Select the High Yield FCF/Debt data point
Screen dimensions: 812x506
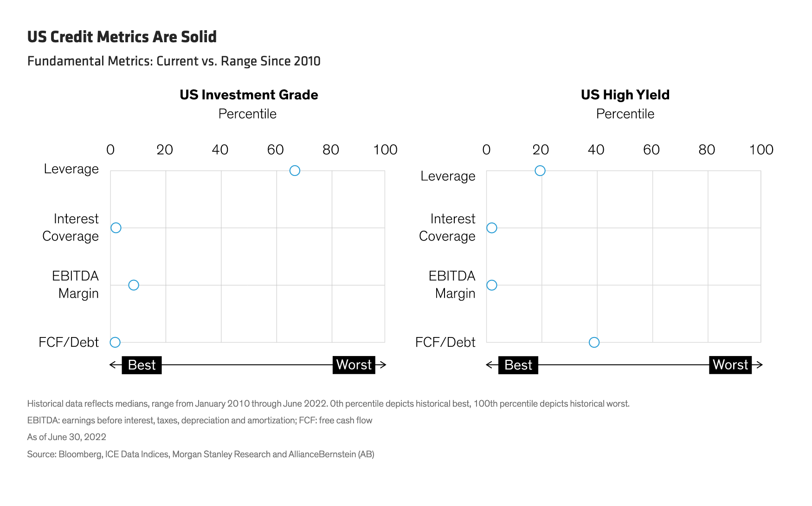coord(594,343)
